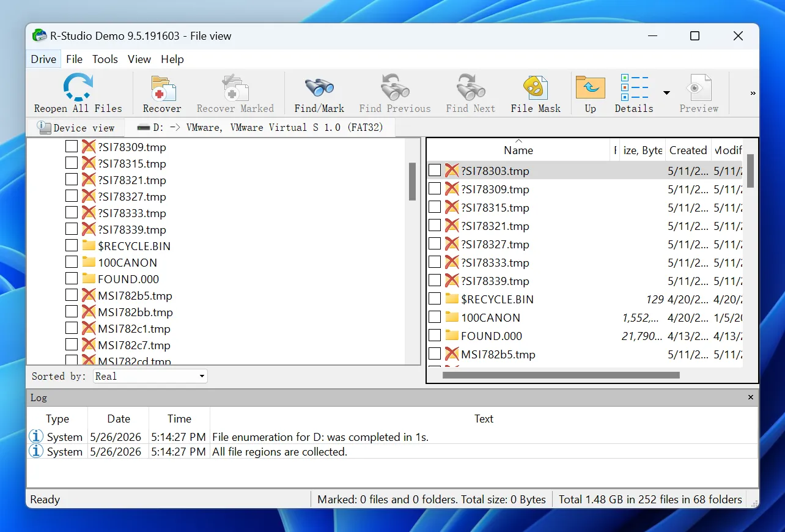Open the Drive menu
Screen dimensions: 785x532
[x=43, y=59]
